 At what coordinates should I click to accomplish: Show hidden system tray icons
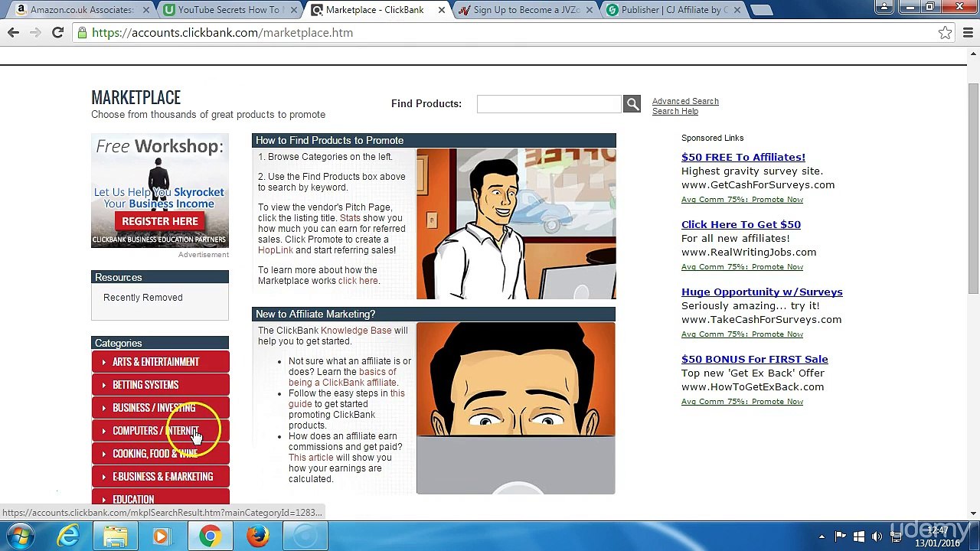(822, 536)
